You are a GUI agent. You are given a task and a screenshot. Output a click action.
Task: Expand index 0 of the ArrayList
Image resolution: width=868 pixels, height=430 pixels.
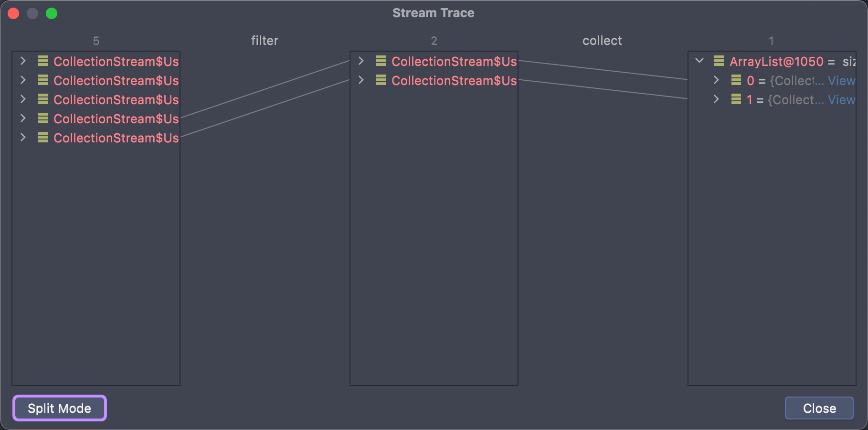[x=716, y=80]
